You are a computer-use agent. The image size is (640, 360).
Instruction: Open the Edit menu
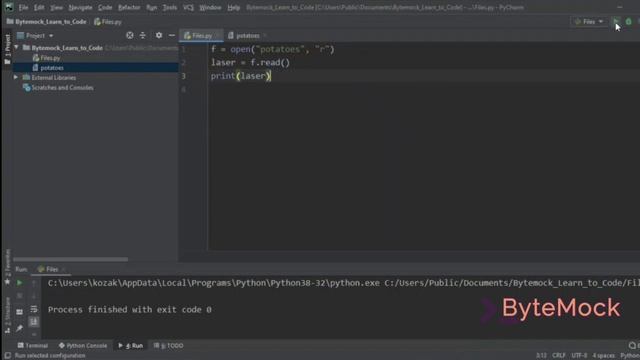(39, 7)
